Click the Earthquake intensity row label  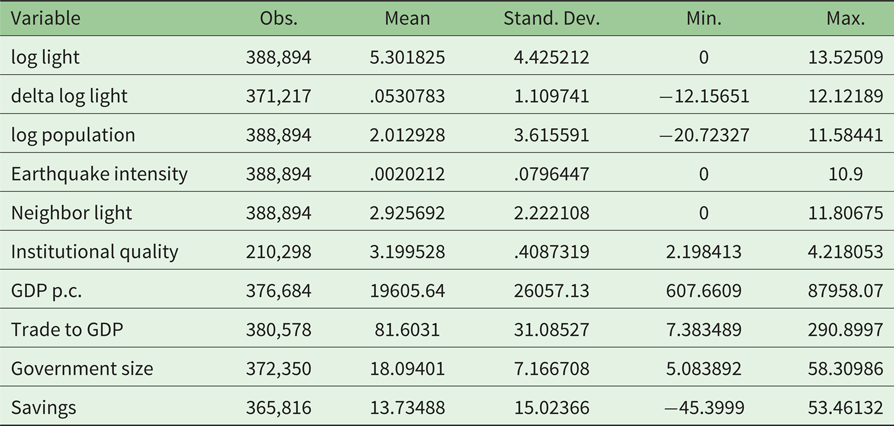pos(99,174)
